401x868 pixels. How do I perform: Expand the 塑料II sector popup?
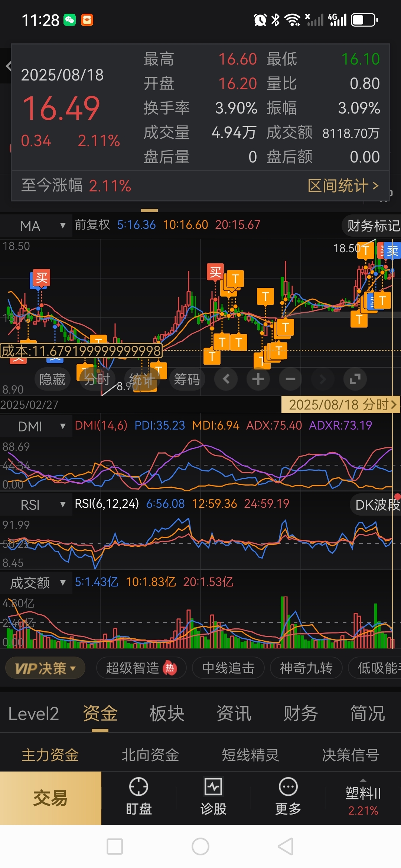[x=363, y=798]
